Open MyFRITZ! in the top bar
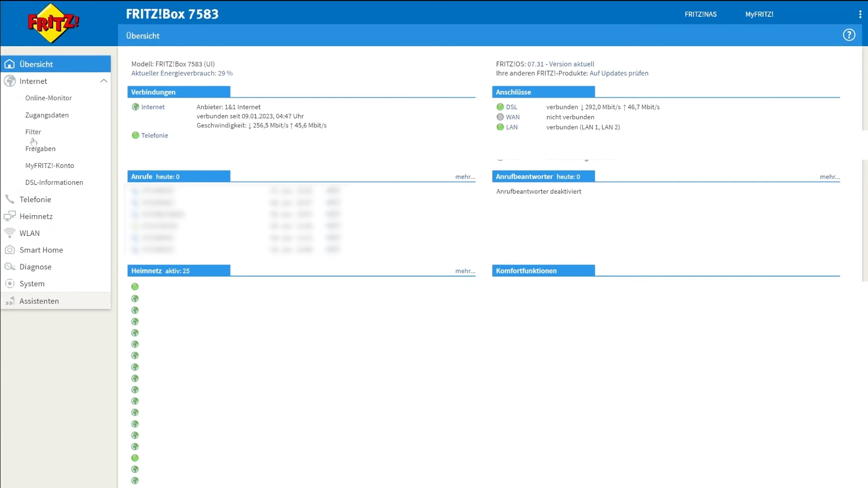868x488 pixels. coord(759,14)
